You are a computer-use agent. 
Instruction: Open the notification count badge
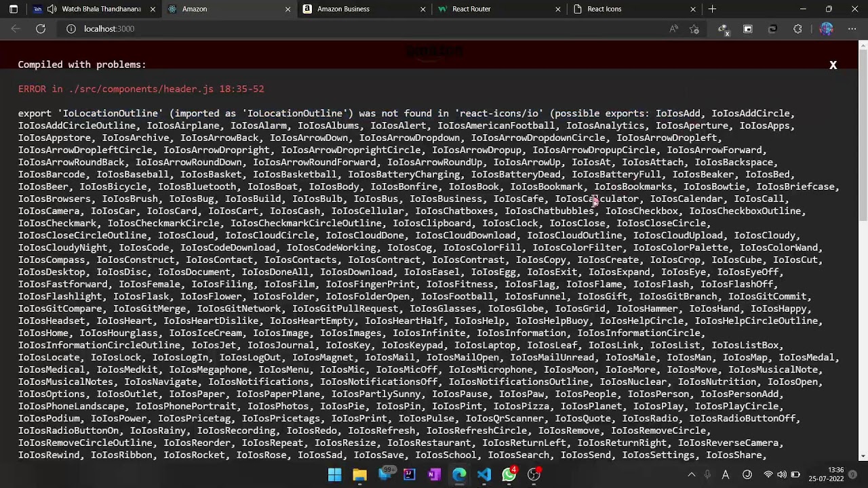(853, 475)
